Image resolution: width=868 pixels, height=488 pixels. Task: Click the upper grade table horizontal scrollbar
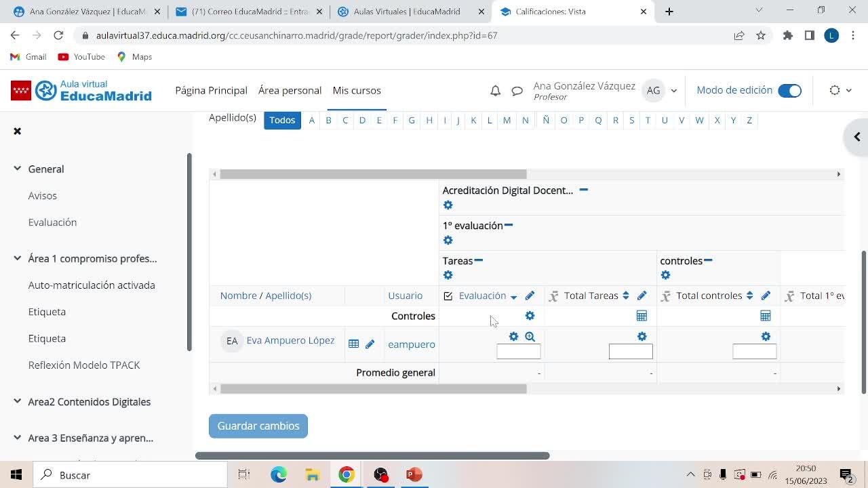pyautogui.click(x=373, y=174)
